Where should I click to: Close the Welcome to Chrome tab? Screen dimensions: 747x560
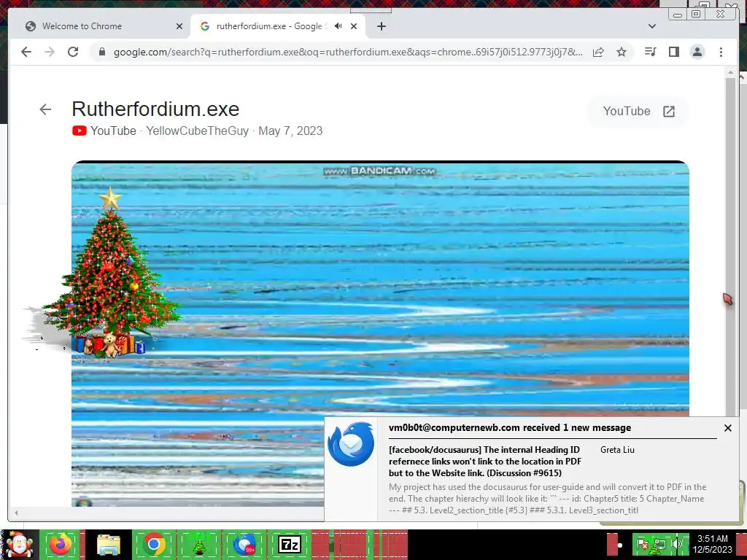[x=179, y=26]
